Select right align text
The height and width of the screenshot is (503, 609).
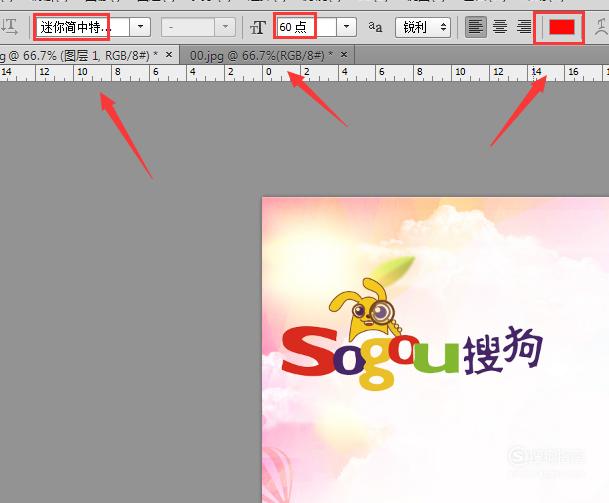pyautogui.click(x=524, y=27)
